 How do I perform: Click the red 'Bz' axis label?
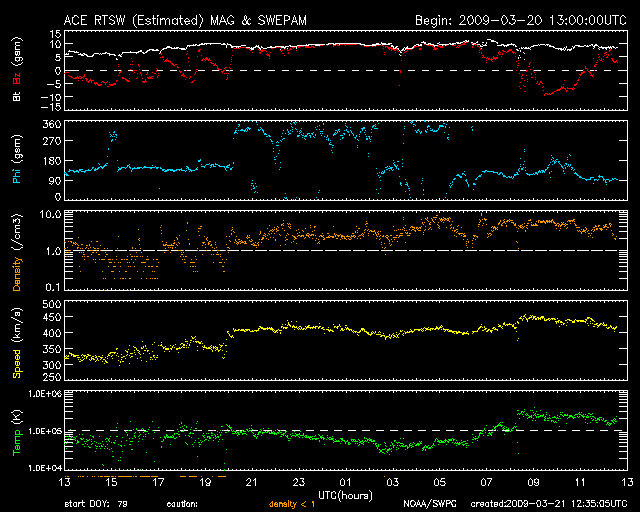17,77
